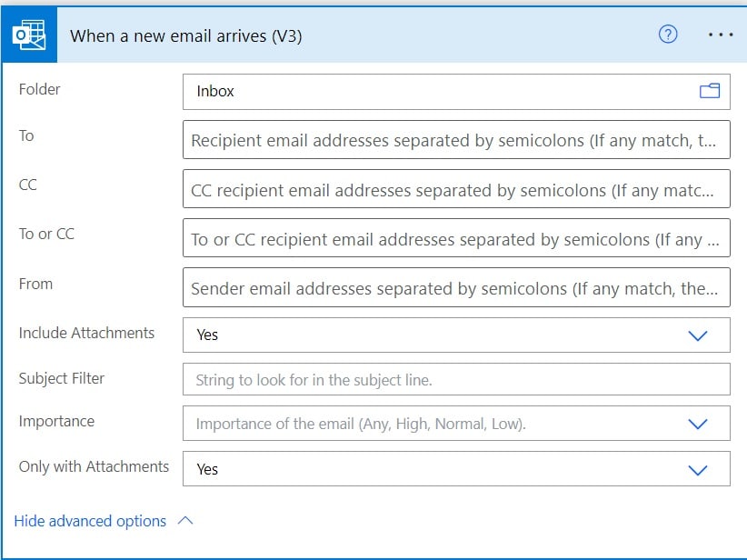Open the help question mark icon
Image resolution: width=747 pixels, height=560 pixels.
[x=668, y=35]
